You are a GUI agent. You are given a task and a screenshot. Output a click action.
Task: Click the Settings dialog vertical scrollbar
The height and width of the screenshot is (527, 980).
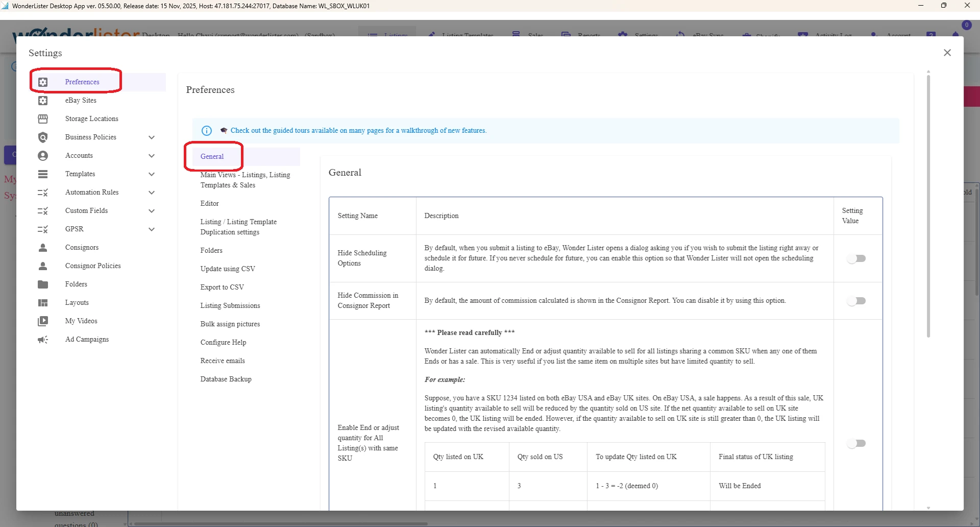point(928,204)
